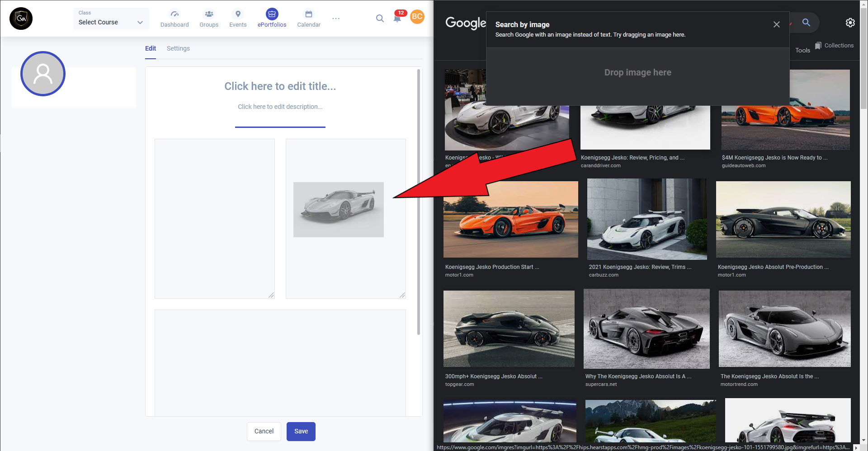Click the Google search magnifier button
Image resolution: width=868 pixels, height=451 pixels.
806,22
